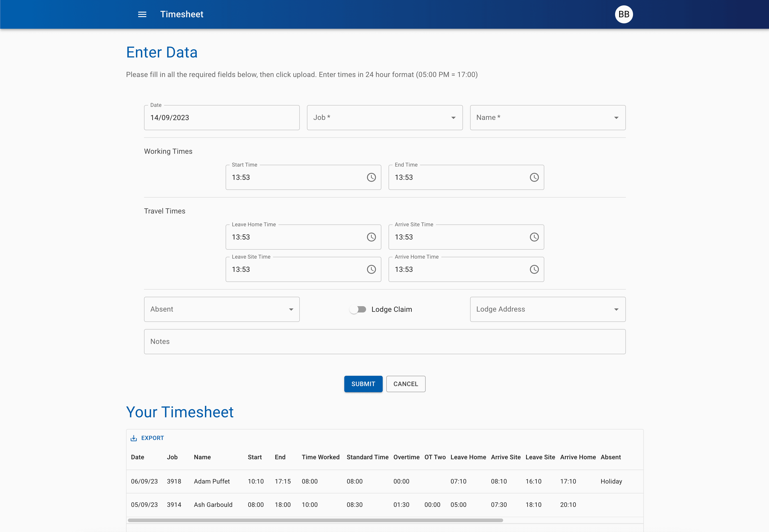The height and width of the screenshot is (532, 769).
Task: Open the Absent dropdown
Action: pos(222,309)
